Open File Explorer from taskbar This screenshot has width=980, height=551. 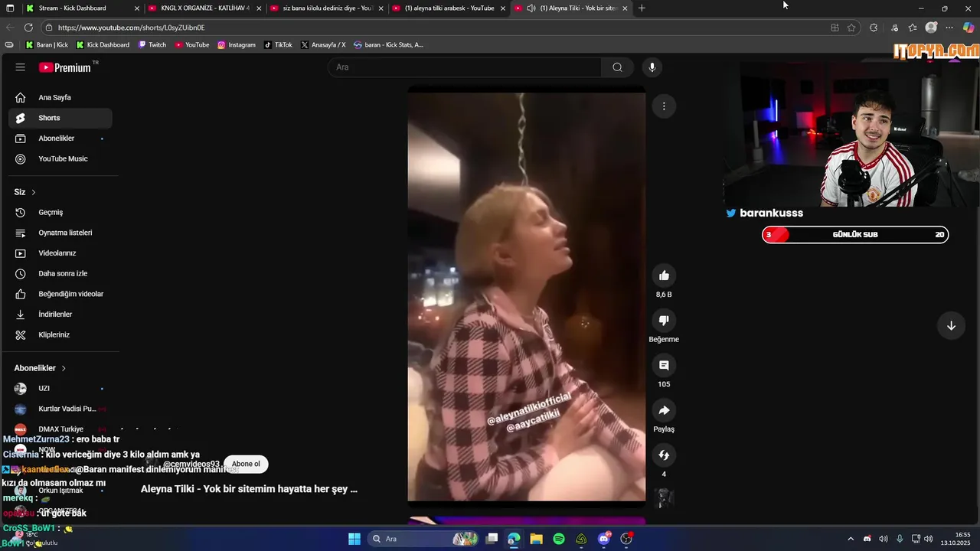[x=536, y=539]
